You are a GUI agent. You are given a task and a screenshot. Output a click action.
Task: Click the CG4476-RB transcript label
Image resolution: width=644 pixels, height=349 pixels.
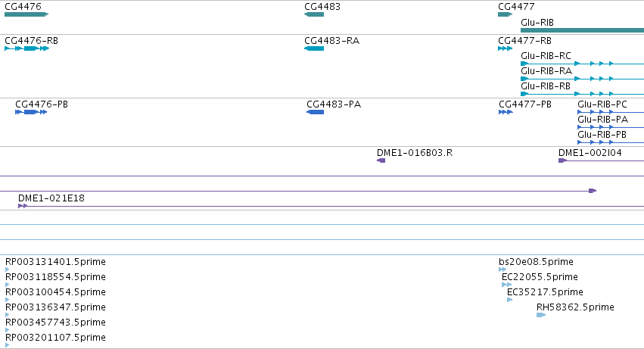[x=31, y=41]
